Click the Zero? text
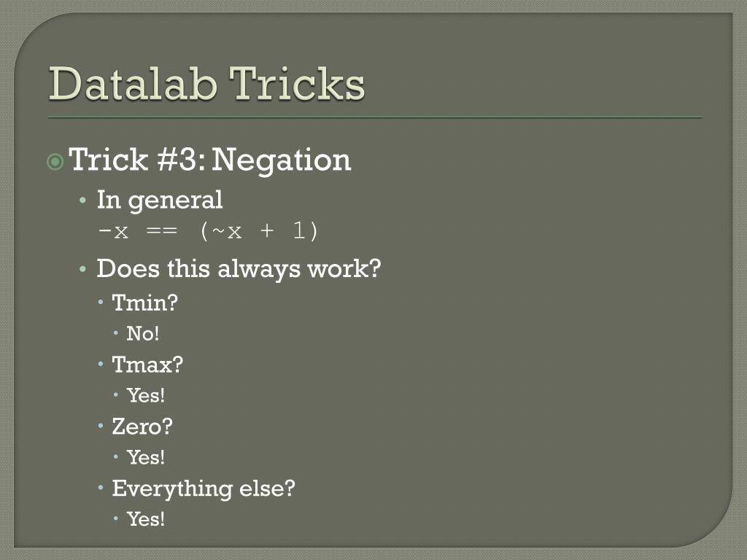The width and height of the screenshot is (747, 560). tap(142, 426)
